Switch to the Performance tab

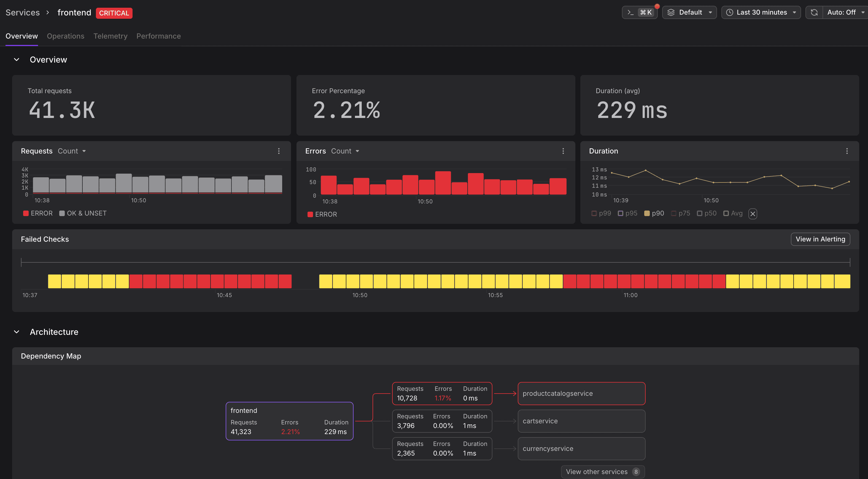159,36
